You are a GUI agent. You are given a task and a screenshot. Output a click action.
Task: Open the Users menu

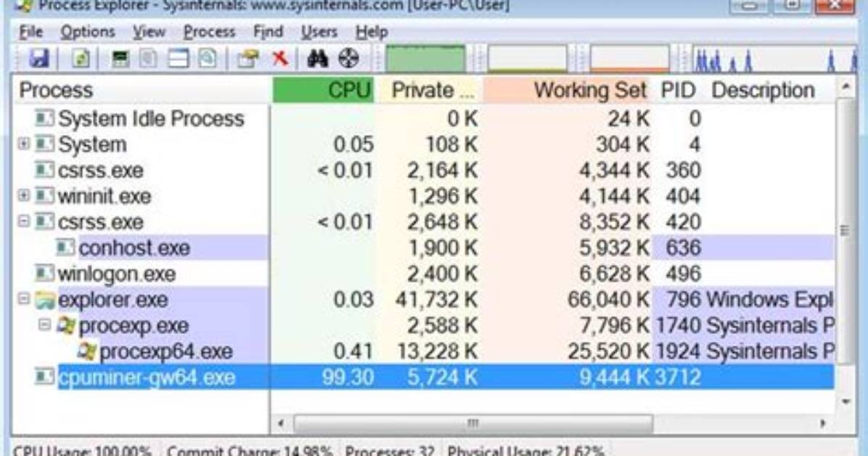pyautogui.click(x=319, y=32)
